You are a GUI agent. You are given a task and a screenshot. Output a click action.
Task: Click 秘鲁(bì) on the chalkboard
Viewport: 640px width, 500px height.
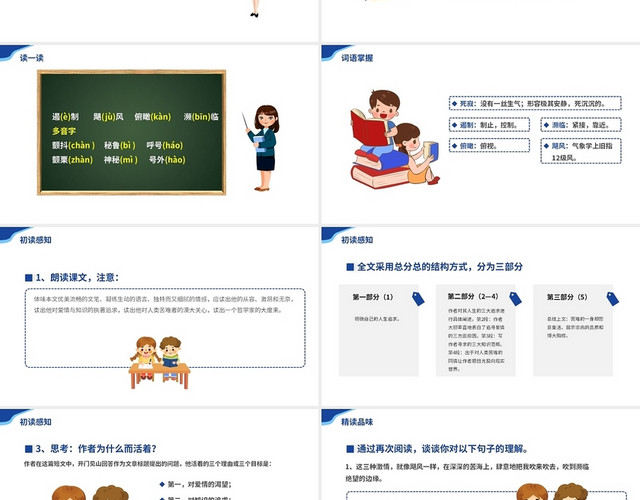point(120,145)
